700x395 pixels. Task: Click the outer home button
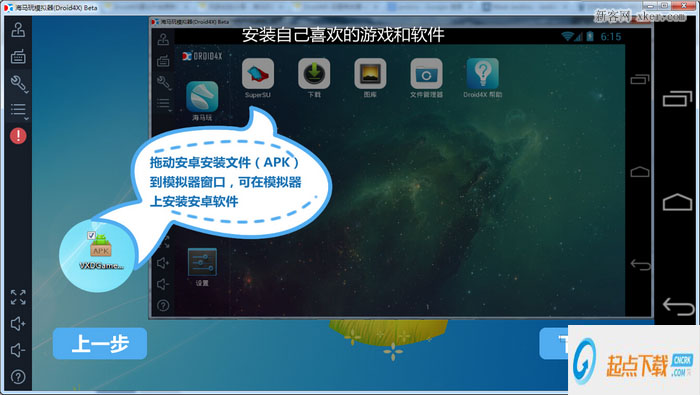click(677, 202)
